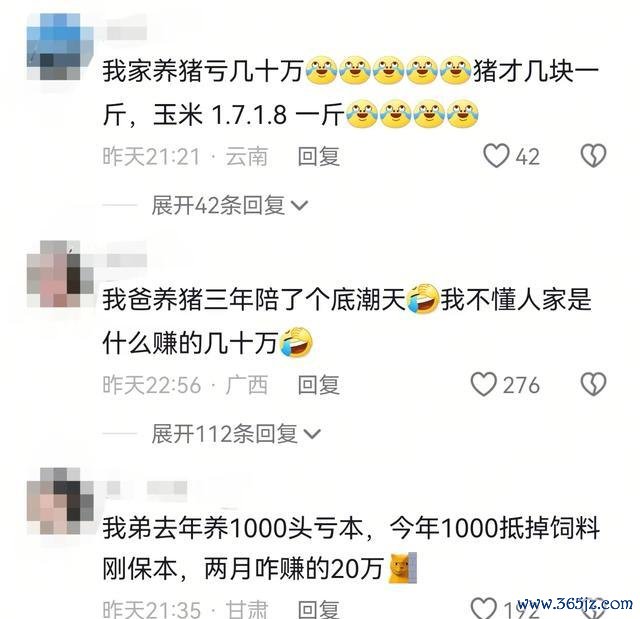The height and width of the screenshot is (619, 640).
Task: Tap the third commenter's blurred username
Action: pos(147,488)
